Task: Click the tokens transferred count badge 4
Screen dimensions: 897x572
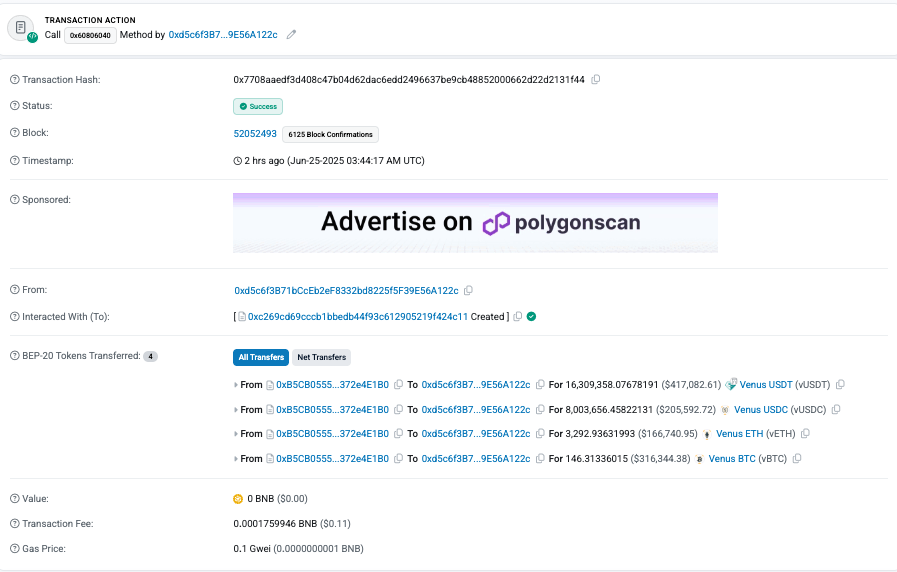Action: pos(150,356)
